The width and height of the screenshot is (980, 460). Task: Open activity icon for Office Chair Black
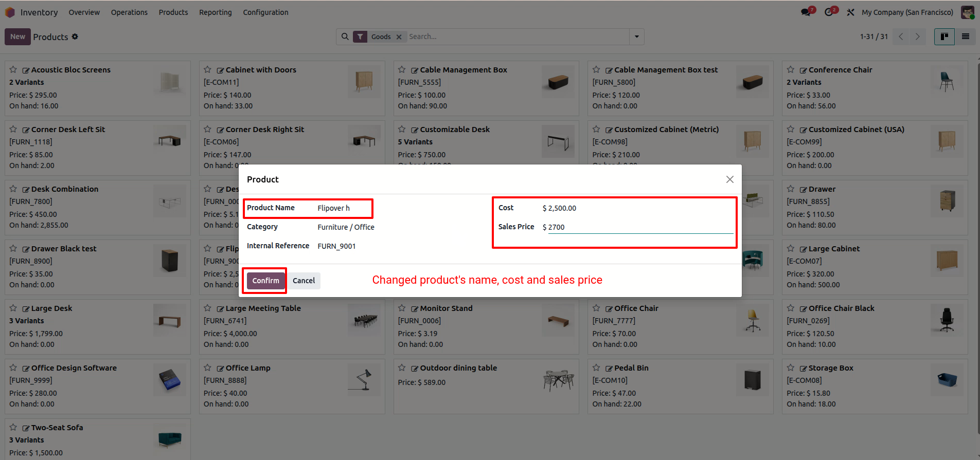[x=803, y=309]
